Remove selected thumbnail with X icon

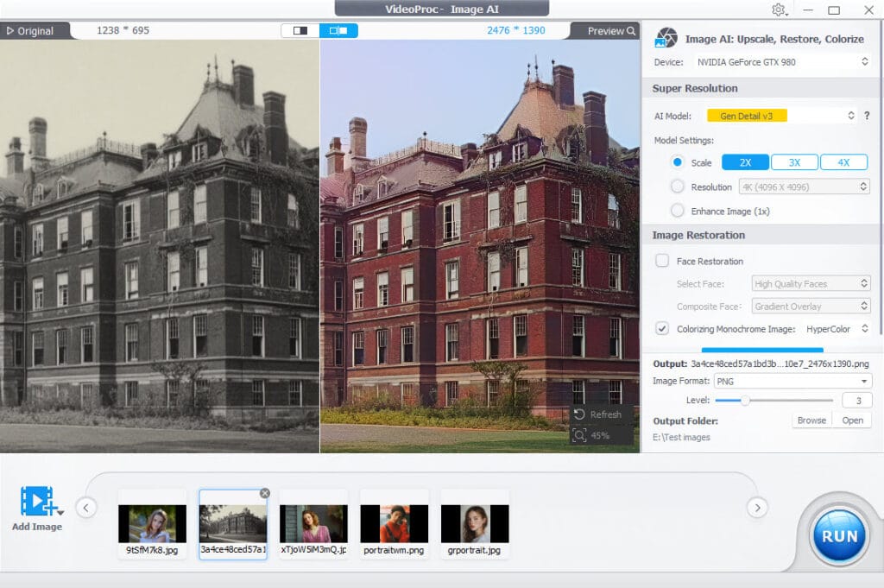click(265, 493)
